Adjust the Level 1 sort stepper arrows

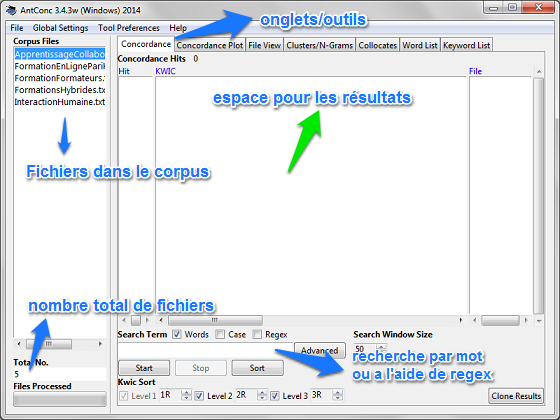[x=186, y=395]
